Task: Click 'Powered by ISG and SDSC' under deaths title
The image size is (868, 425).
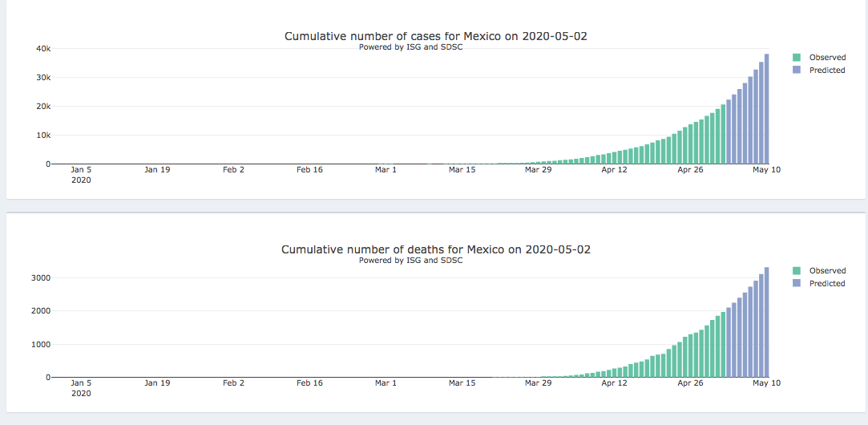Action: point(410,260)
